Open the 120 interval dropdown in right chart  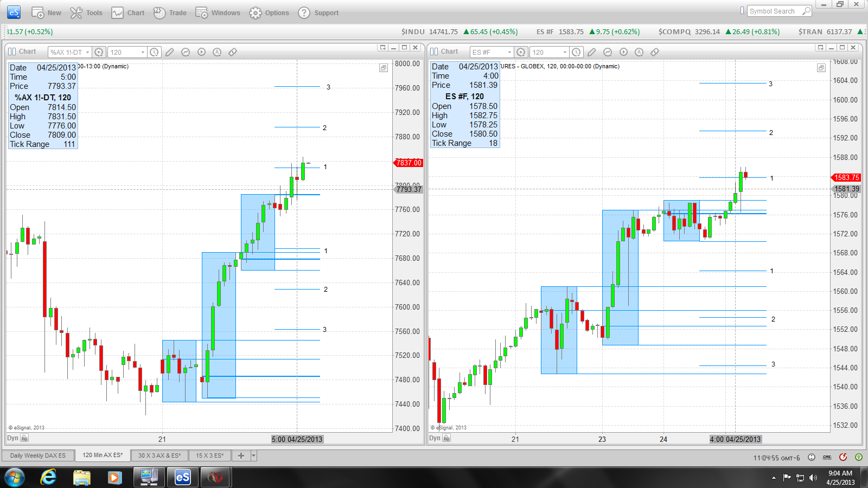pos(550,52)
